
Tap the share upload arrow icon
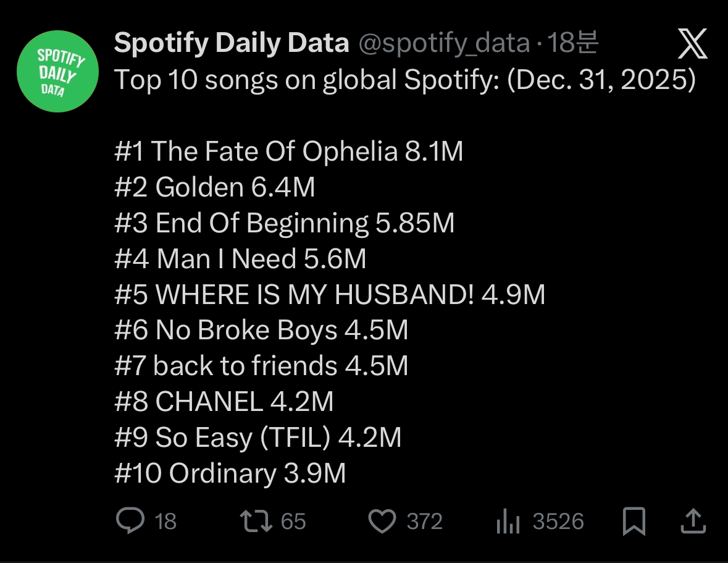coord(692,522)
